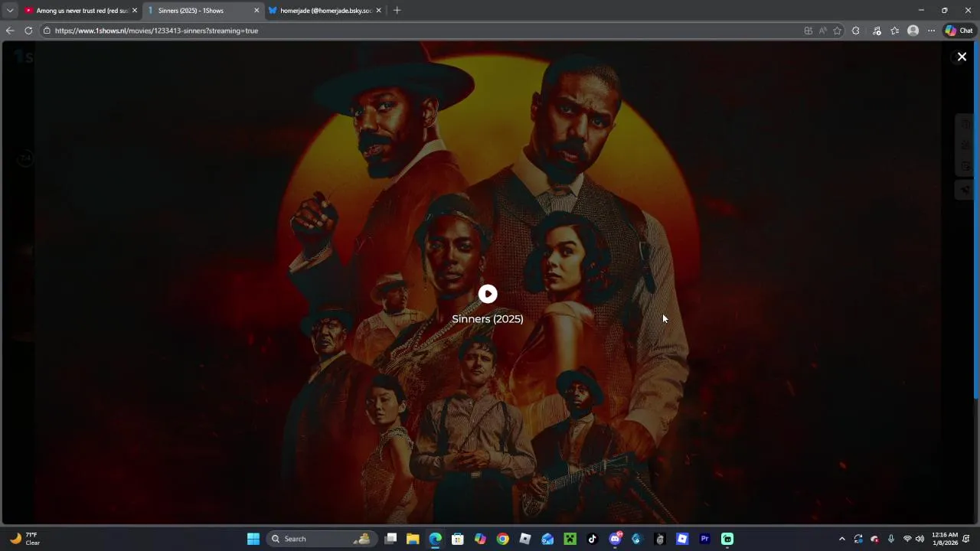Open the green app at taskbar end
This screenshot has height=551, width=980.
(x=727, y=539)
